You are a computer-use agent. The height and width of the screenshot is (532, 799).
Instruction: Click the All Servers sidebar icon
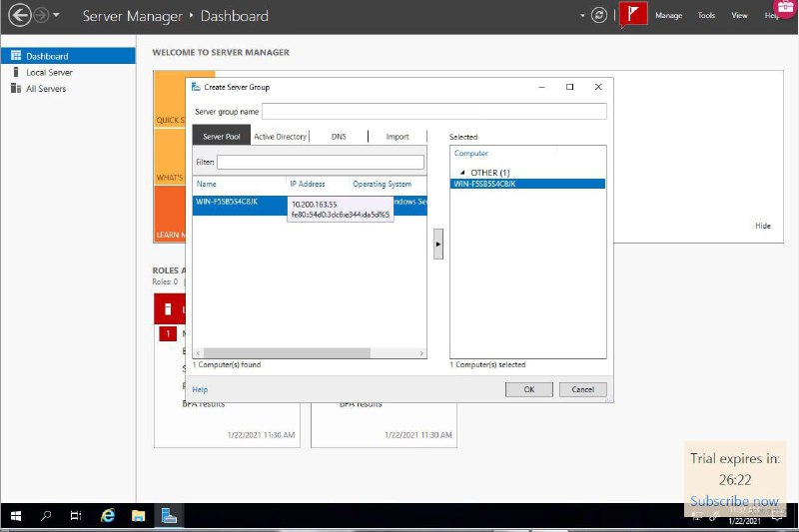[x=16, y=88]
